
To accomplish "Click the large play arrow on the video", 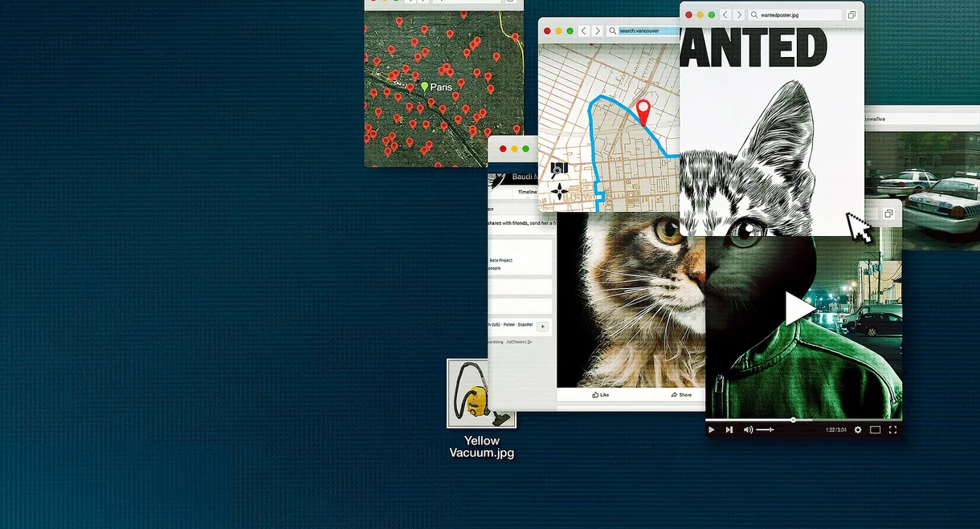I will click(x=799, y=309).
